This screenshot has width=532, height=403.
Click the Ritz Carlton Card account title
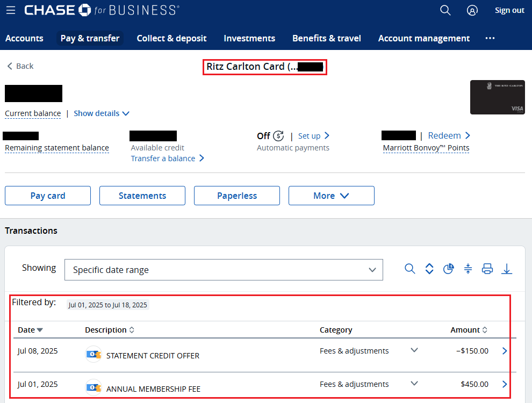click(x=264, y=67)
